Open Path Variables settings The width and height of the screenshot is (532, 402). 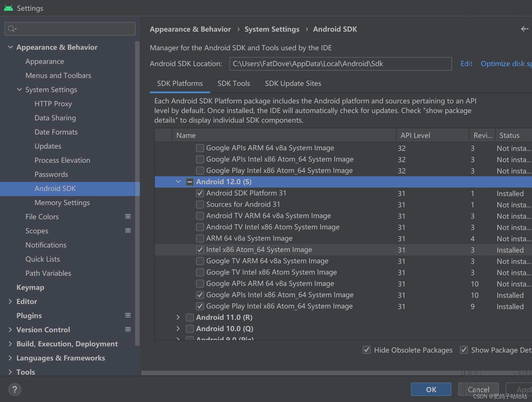(48, 273)
